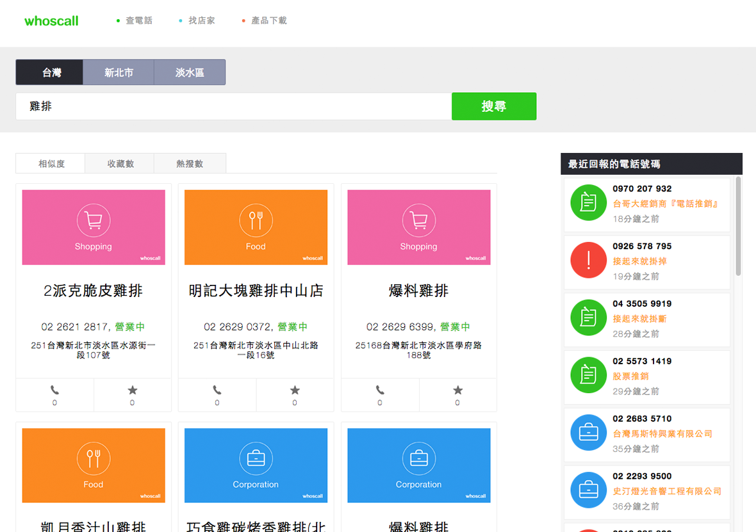Image resolution: width=756 pixels, height=532 pixels.
Task: Open the 台灣馬斯特興業有限公司 link
Action: (662, 433)
